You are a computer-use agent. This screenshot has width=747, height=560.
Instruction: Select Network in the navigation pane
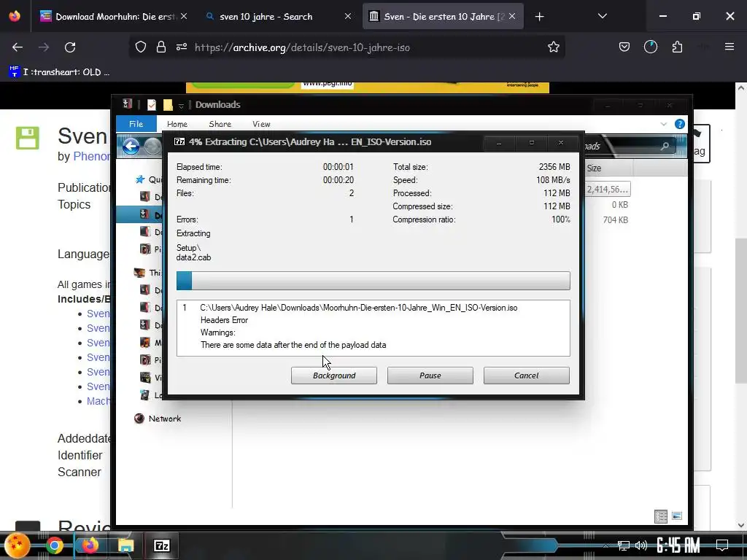tap(165, 419)
